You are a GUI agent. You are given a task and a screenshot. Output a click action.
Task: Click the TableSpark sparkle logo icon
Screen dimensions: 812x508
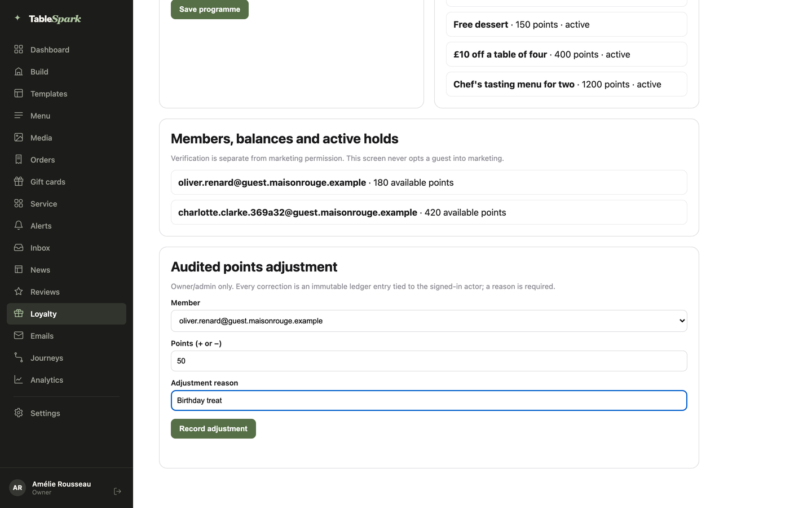pos(17,18)
